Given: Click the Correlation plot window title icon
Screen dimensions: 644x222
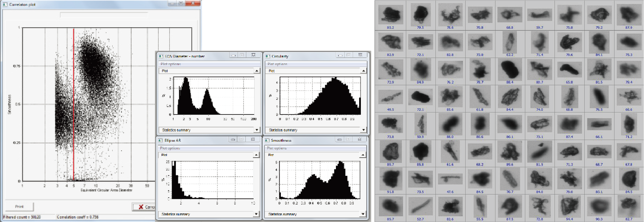Looking at the screenshot, I should [x=4, y=4].
